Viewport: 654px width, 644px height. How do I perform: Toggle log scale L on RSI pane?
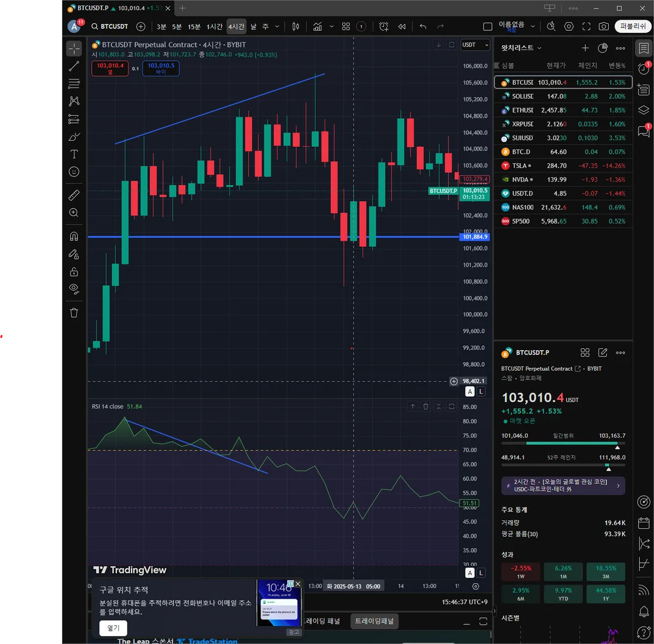point(481,572)
